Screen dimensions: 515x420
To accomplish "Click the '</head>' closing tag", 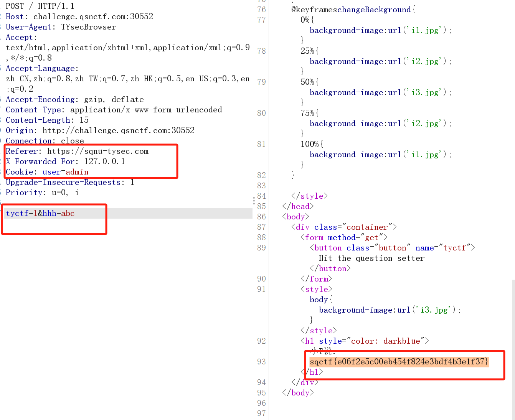I will point(298,206).
